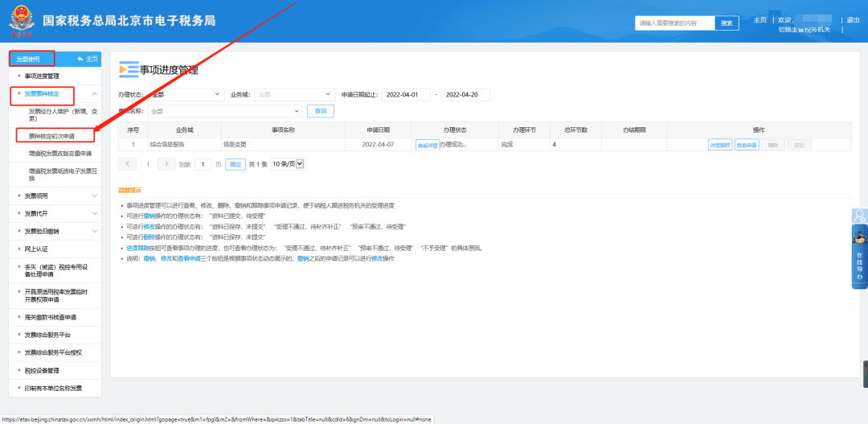Open 丢失（被盗）税控专用设备处理申请
Screen dimensions: 868x424
[55, 270]
